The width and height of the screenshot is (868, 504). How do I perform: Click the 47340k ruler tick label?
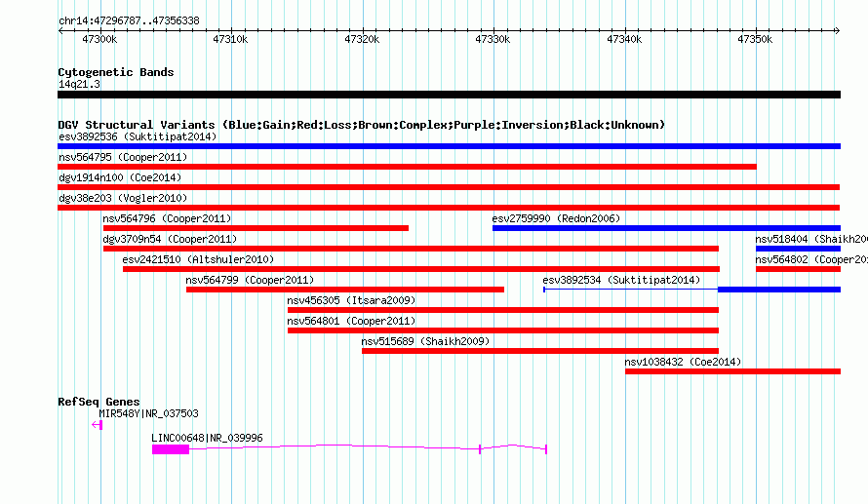[624, 39]
